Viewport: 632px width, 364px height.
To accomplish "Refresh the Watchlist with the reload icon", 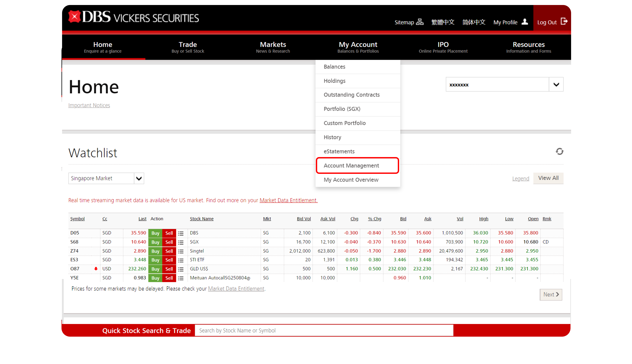I will [x=559, y=151].
